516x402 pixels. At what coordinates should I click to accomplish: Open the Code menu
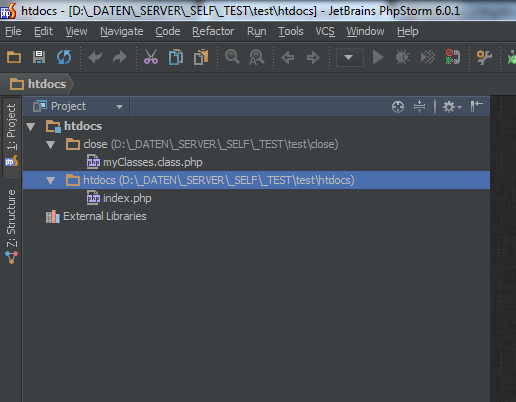[168, 31]
